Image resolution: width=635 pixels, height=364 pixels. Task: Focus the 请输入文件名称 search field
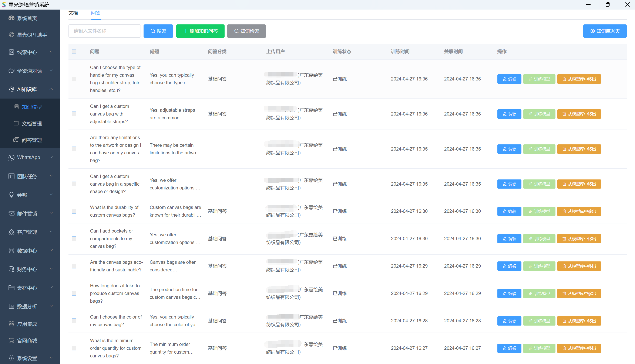tap(104, 31)
